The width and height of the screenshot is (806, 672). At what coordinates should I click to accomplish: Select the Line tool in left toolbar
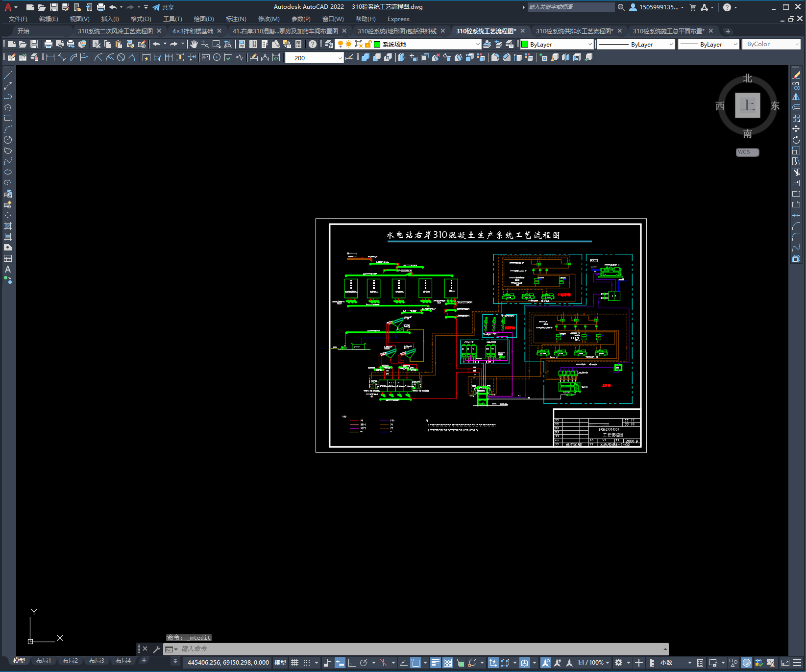pyautogui.click(x=8, y=75)
